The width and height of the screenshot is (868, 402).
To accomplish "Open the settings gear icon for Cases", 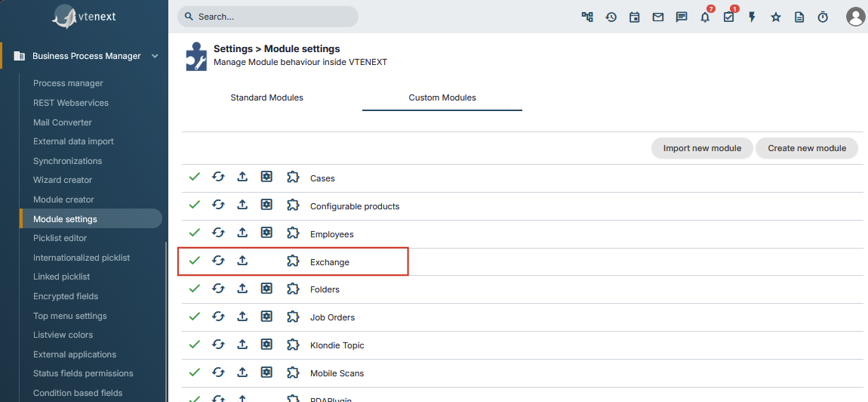I will (x=266, y=177).
